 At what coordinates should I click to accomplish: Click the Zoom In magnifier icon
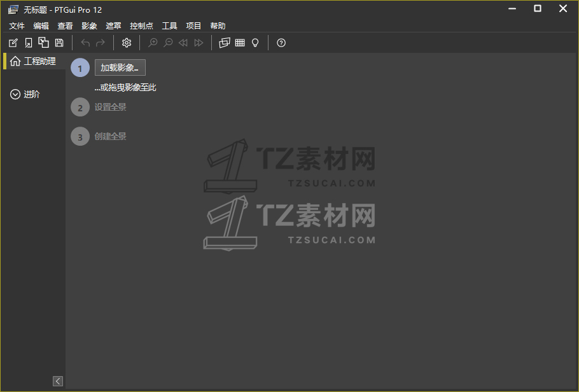(153, 43)
